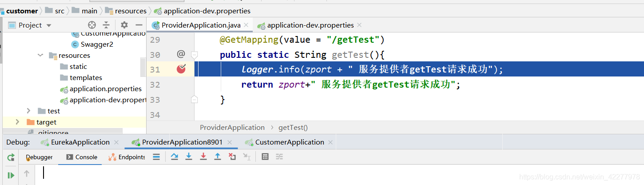Click ProviderApplication in editor breadcrumb

click(232, 128)
